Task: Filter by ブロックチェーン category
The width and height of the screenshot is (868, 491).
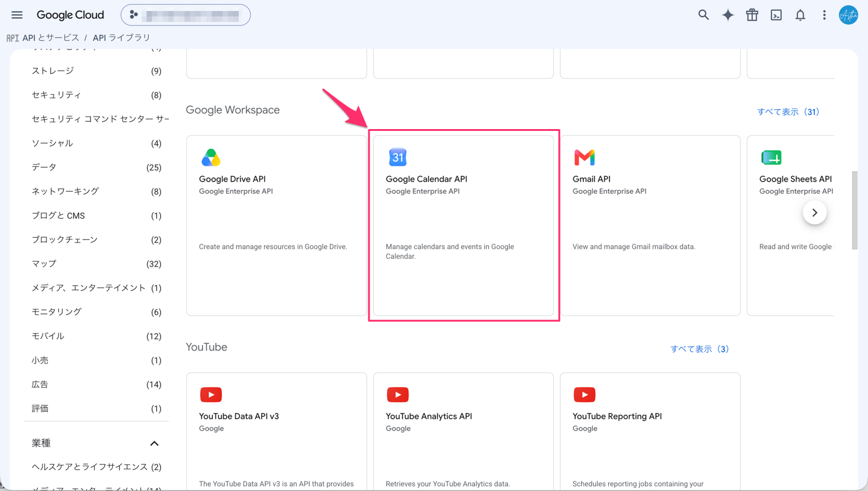Action: coord(96,240)
